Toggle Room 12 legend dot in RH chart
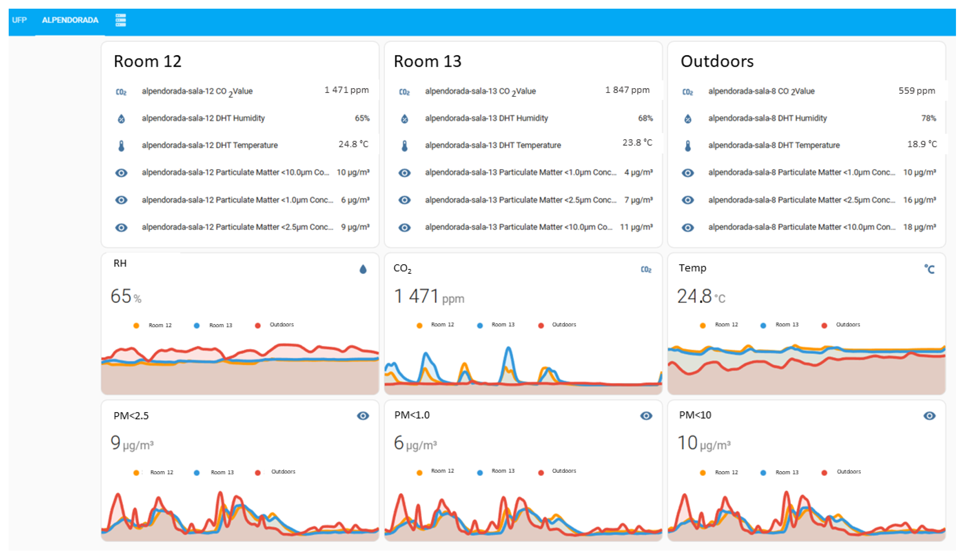Image resolution: width=966 pixels, height=560 pixels. click(136, 326)
